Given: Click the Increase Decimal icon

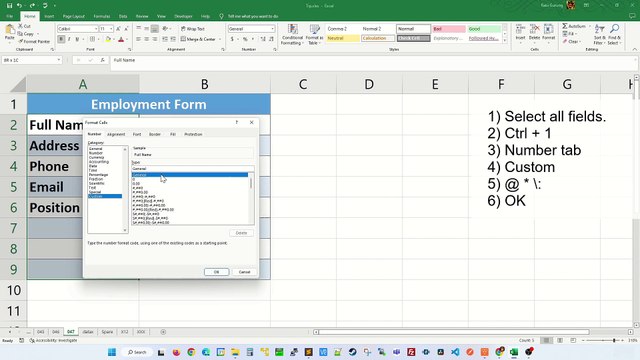Looking at the screenshot, I should point(263,39).
